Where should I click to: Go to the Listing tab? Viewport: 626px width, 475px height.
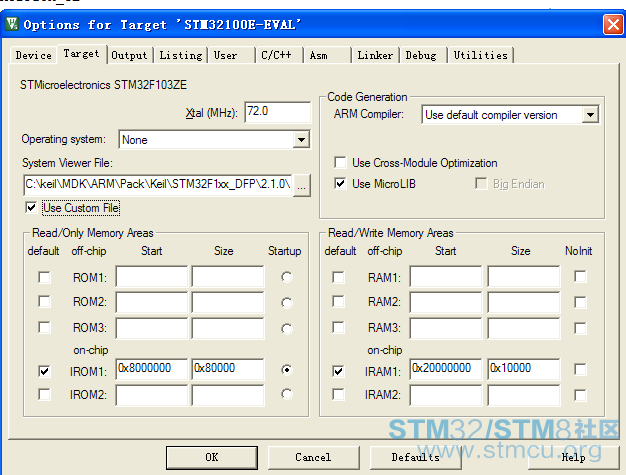(x=181, y=55)
